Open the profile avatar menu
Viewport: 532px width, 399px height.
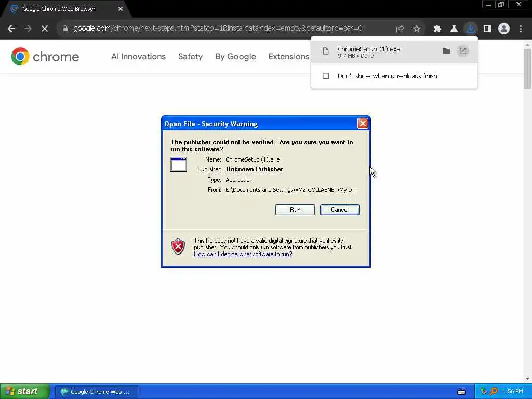pyautogui.click(x=504, y=29)
